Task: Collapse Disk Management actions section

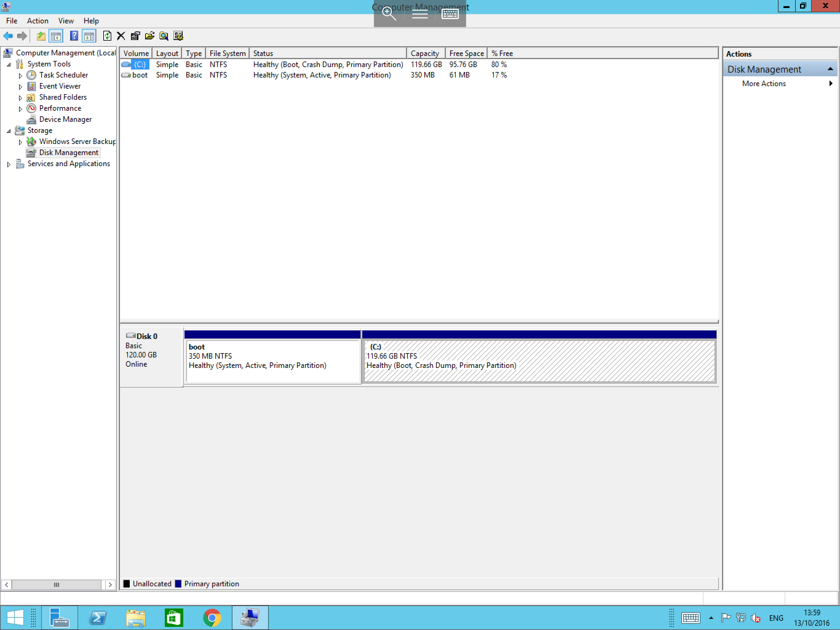Action: click(x=830, y=69)
